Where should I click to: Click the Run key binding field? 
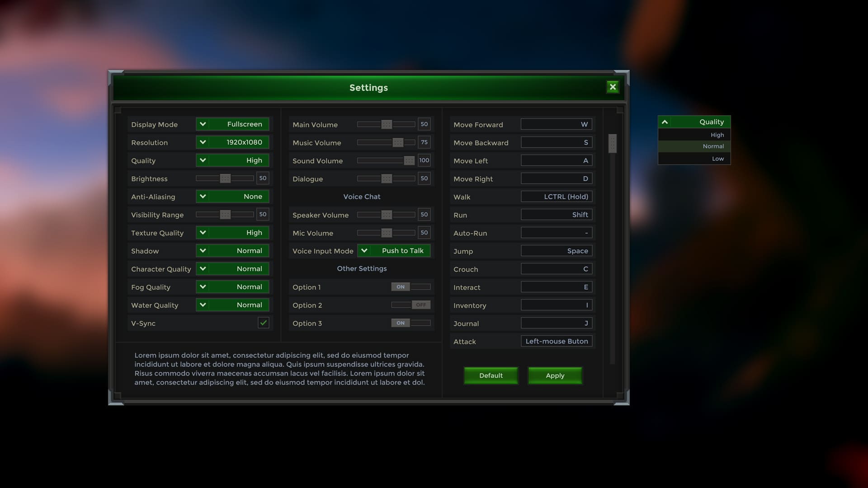557,215
